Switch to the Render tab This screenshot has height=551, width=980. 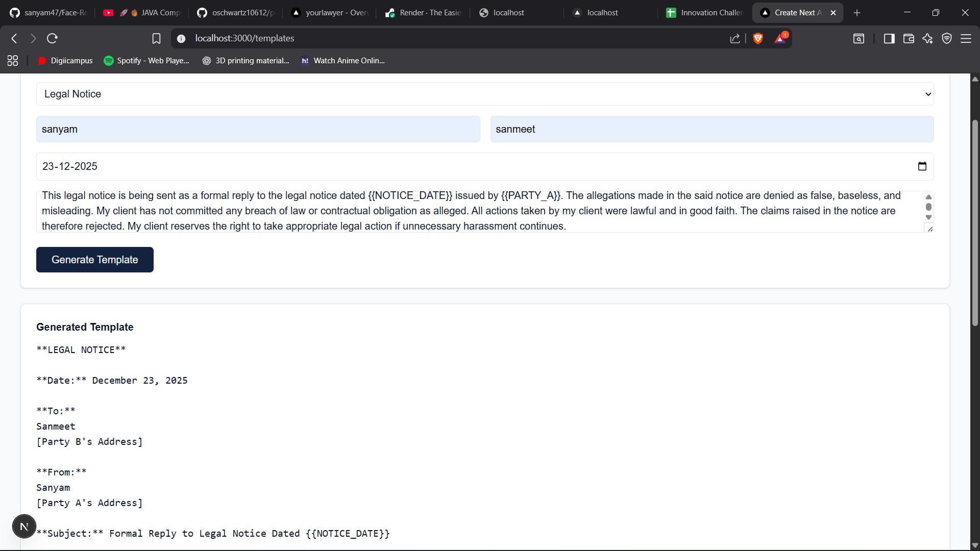click(x=424, y=13)
